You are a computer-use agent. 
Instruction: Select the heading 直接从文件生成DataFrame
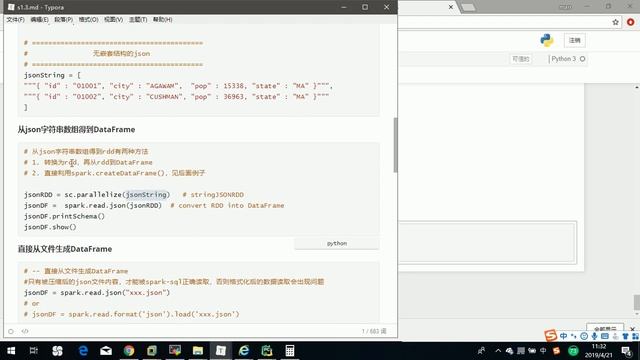(64, 249)
